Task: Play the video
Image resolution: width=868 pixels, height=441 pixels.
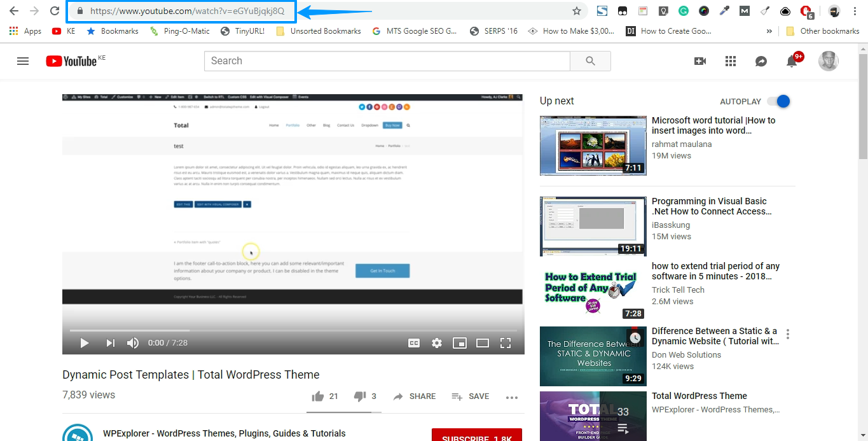Action: (x=84, y=343)
